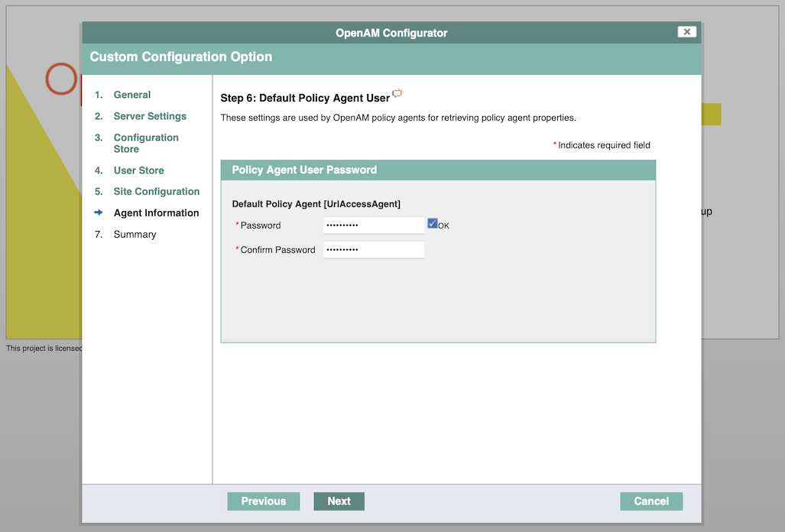Focus the Password input field

pyautogui.click(x=374, y=225)
